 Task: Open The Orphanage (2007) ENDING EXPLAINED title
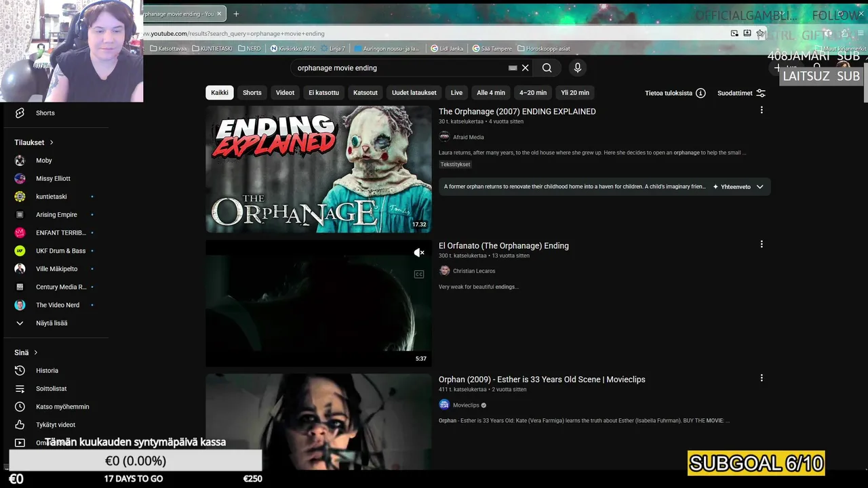coord(517,111)
